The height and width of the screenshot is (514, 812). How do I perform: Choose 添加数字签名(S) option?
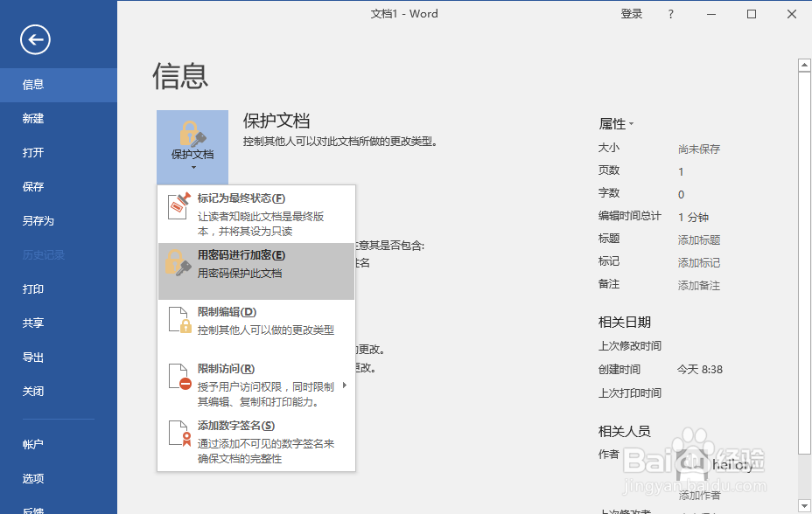tap(256, 441)
